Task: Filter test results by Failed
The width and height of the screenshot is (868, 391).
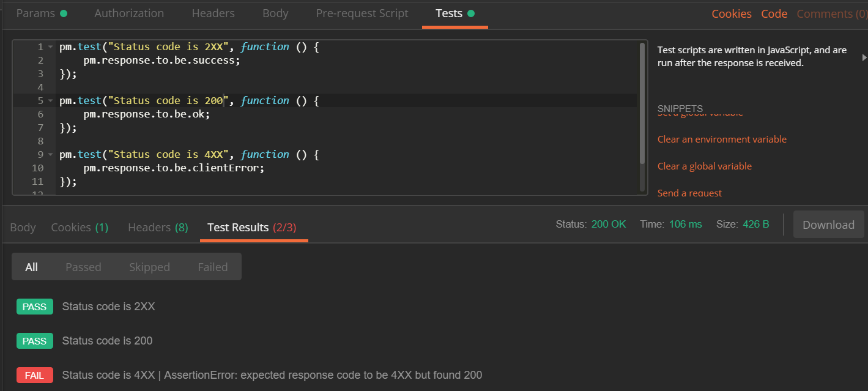Action: [x=213, y=267]
